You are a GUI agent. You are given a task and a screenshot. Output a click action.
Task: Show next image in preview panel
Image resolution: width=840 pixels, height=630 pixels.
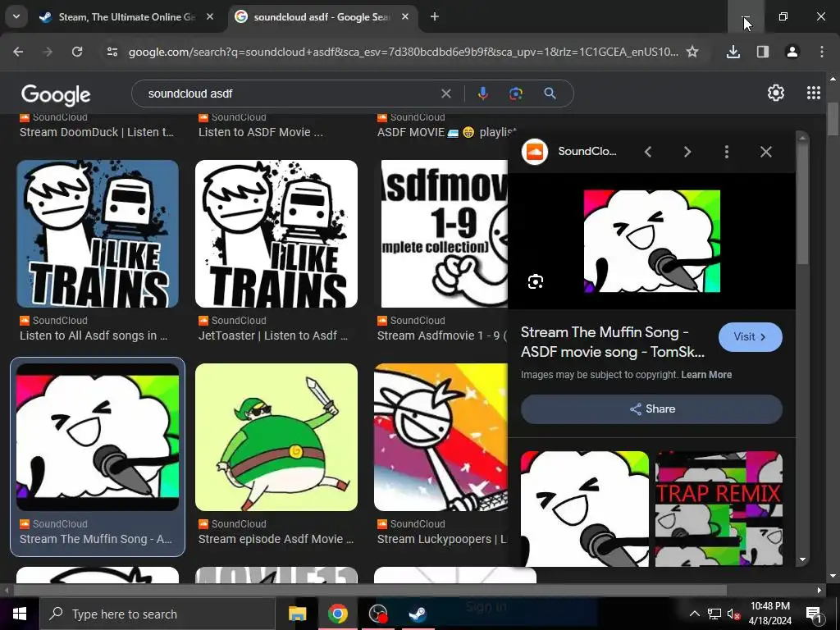point(687,152)
